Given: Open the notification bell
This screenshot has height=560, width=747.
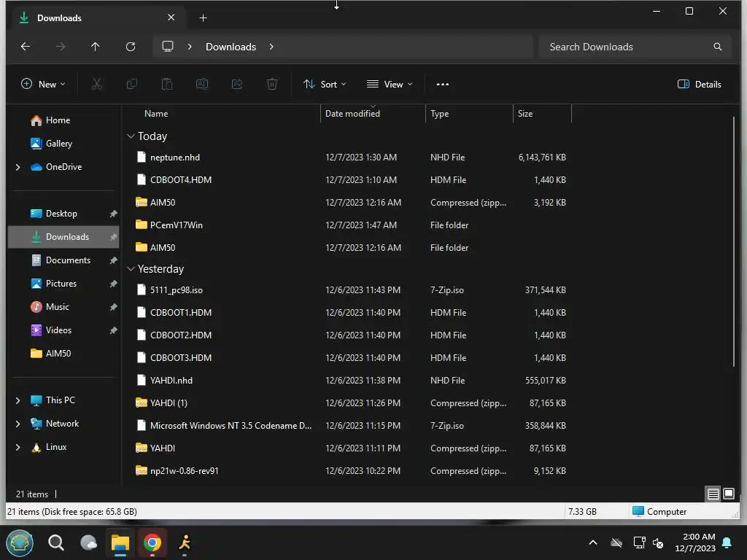Looking at the screenshot, I should tap(727, 542).
